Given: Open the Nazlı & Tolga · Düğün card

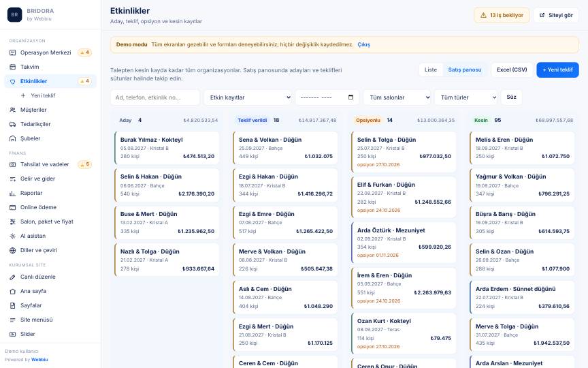Looking at the screenshot, I should pos(167,260).
